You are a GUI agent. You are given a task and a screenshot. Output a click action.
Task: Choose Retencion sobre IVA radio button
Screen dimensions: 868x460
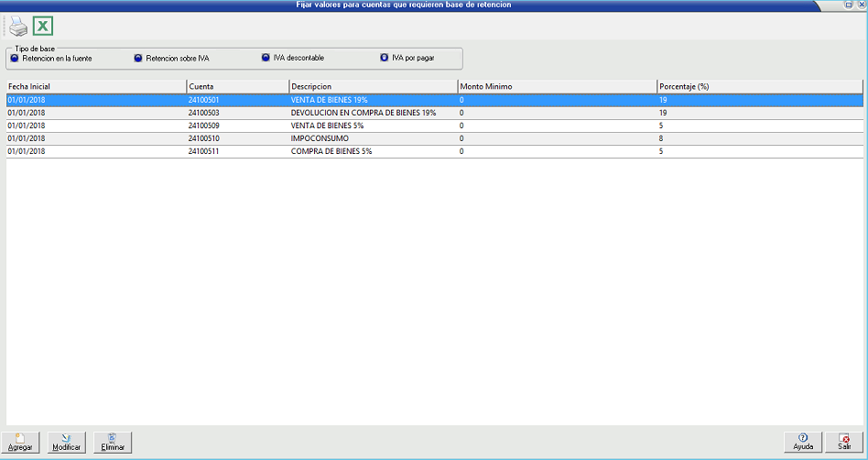pos(138,59)
